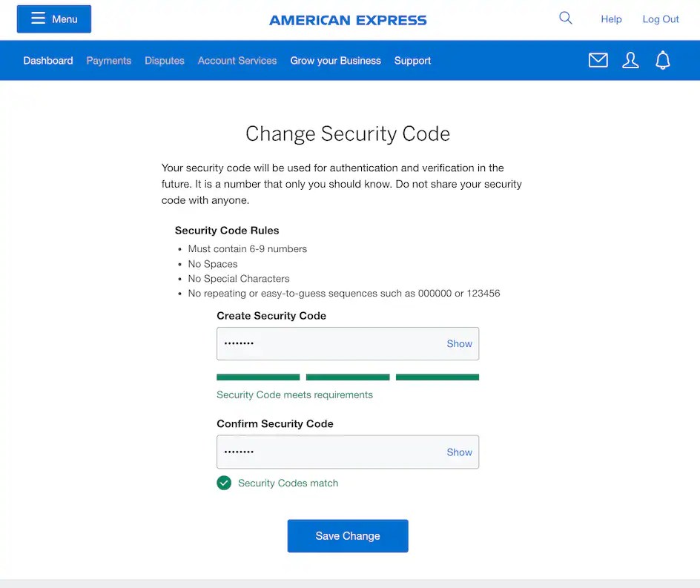Image resolution: width=700 pixels, height=588 pixels.
Task: Open the user profile icon
Action: click(630, 60)
